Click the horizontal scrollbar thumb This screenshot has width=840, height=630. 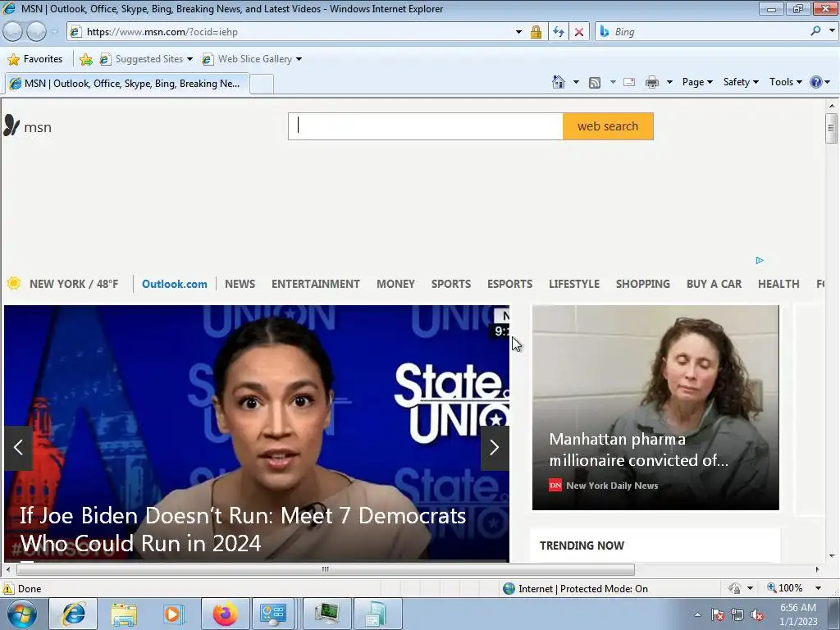pos(325,569)
